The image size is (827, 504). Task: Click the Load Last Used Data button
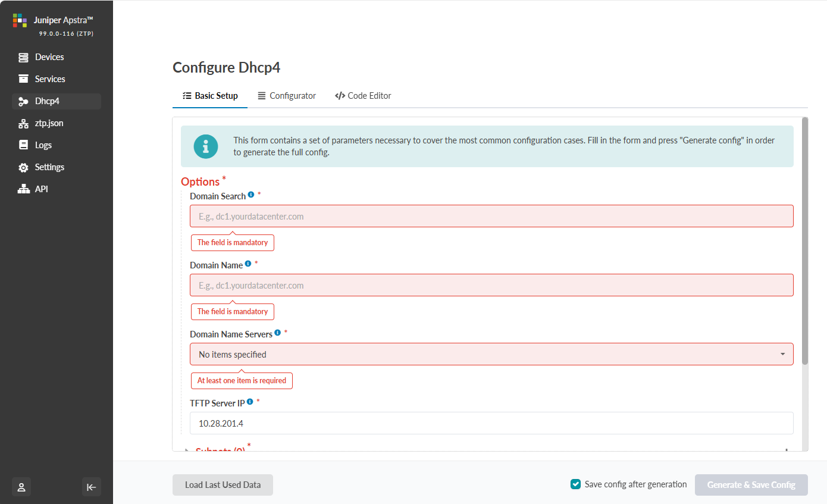click(223, 485)
